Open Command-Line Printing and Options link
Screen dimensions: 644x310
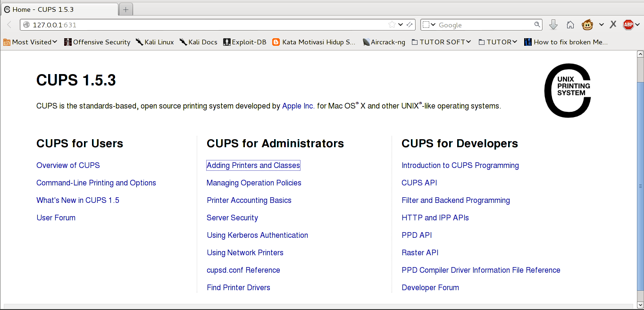tap(96, 183)
